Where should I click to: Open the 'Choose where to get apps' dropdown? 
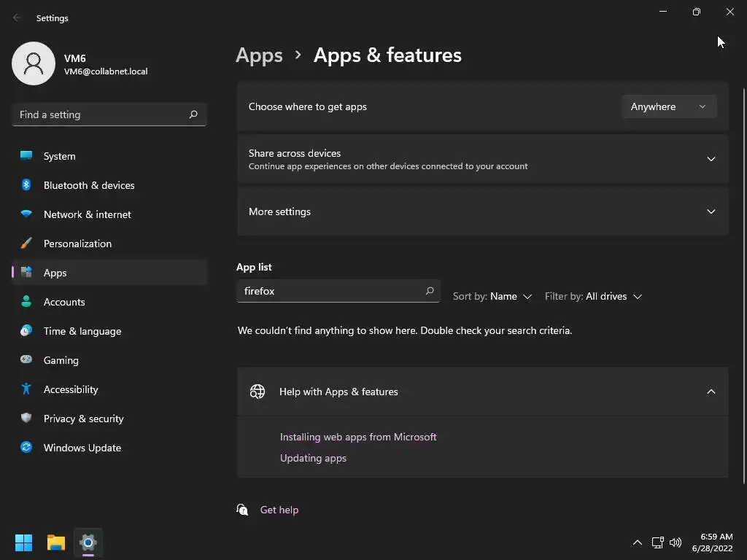pos(668,106)
